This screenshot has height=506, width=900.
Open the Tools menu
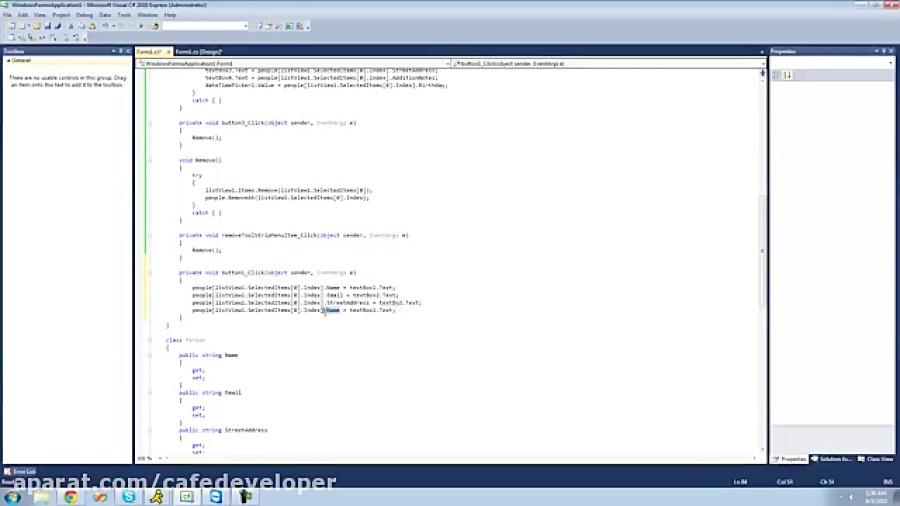pos(124,15)
